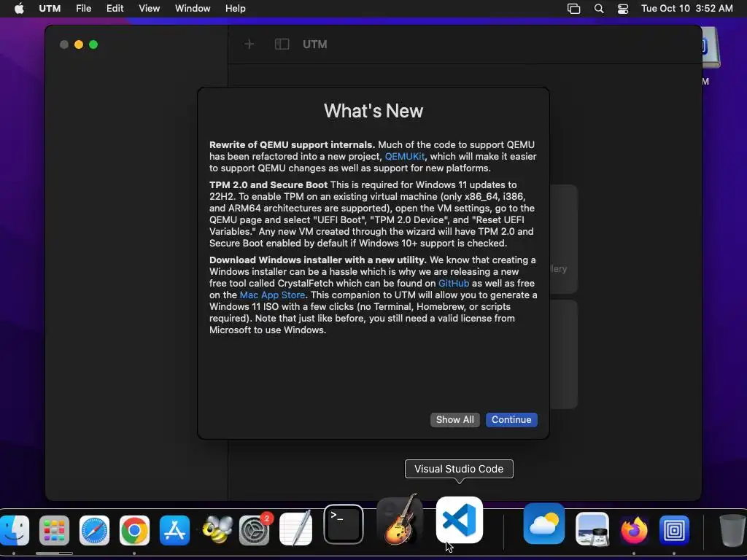
Task: Open TextEdit from the dock
Action: coord(295,529)
